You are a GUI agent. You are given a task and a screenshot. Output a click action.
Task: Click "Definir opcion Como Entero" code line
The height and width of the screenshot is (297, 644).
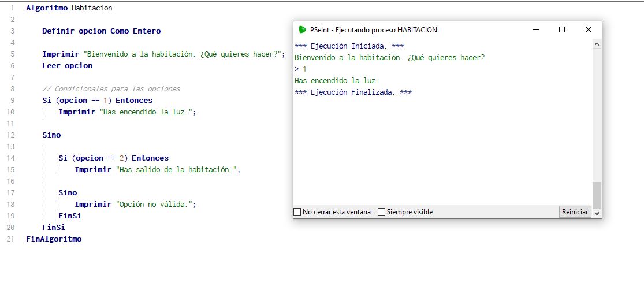point(102,31)
